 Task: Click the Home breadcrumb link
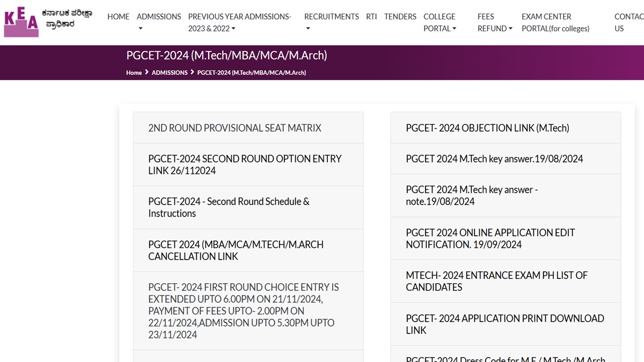pyautogui.click(x=134, y=72)
